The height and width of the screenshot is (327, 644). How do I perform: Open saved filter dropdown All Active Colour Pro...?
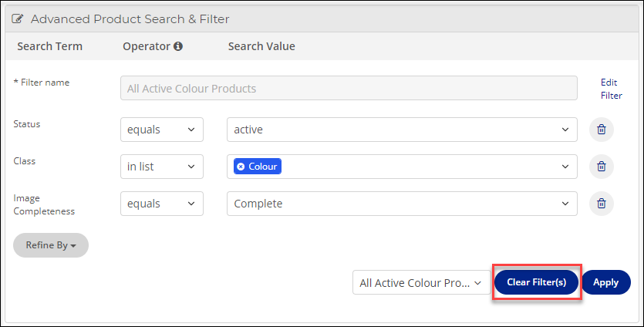pos(421,282)
